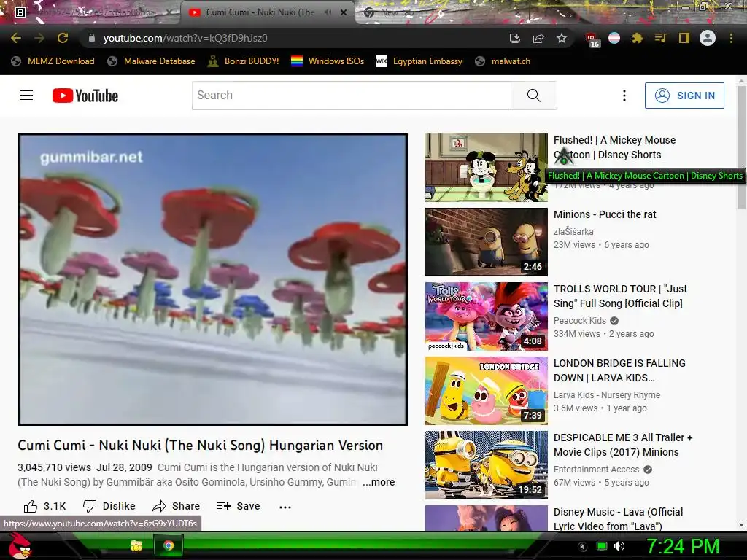Bookmark this page with the star icon
This screenshot has height=560, width=747.
click(x=562, y=38)
